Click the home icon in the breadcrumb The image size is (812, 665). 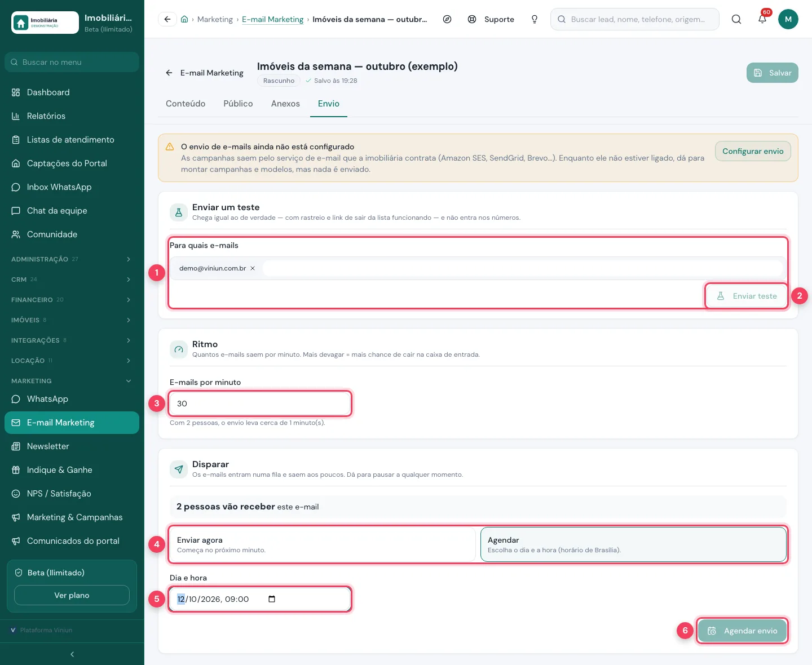coord(184,19)
